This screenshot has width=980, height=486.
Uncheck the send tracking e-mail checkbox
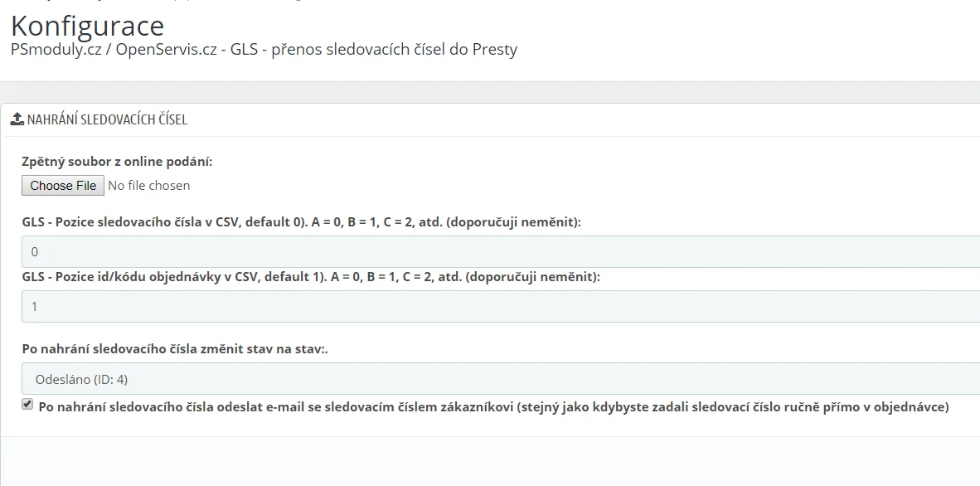(27, 405)
